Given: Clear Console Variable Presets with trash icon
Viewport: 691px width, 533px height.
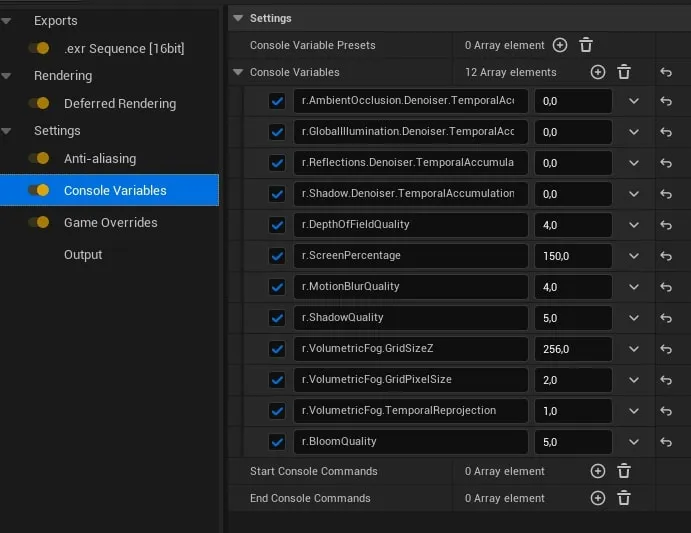Looking at the screenshot, I should point(586,45).
